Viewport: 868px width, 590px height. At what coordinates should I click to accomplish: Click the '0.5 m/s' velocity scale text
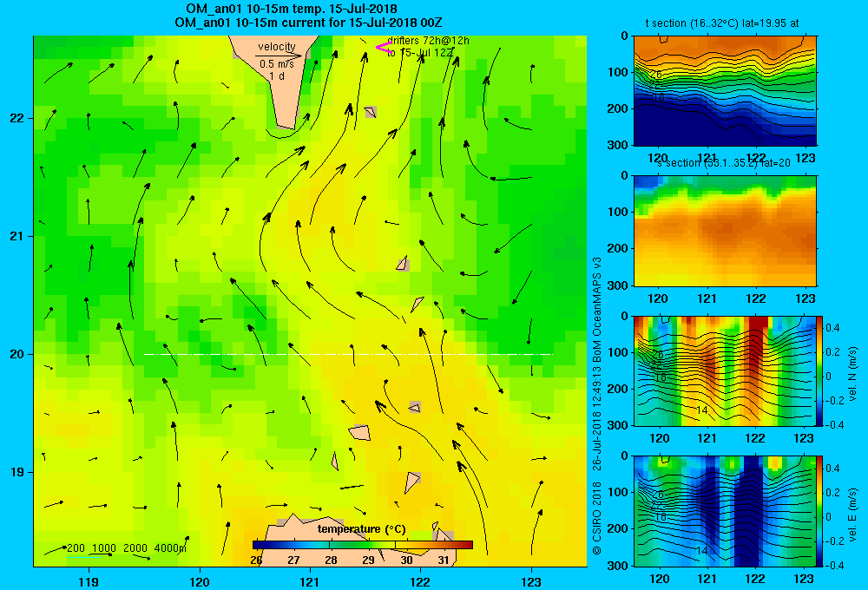tap(277, 64)
